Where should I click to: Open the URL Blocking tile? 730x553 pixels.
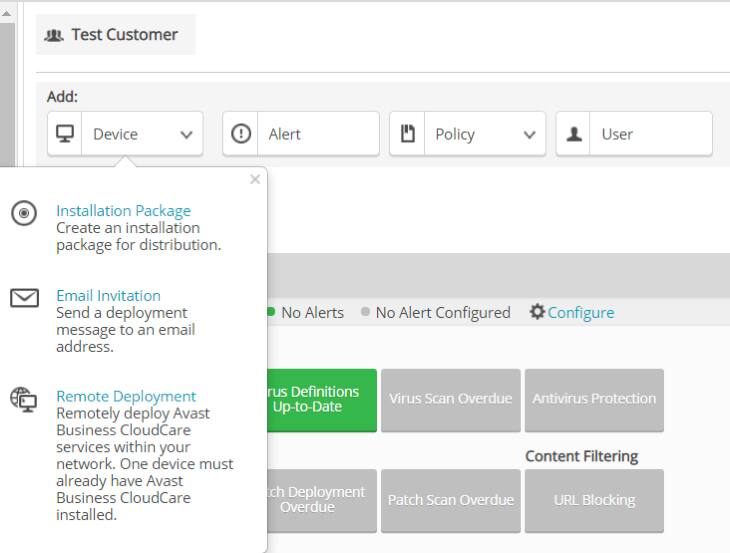coord(594,500)
